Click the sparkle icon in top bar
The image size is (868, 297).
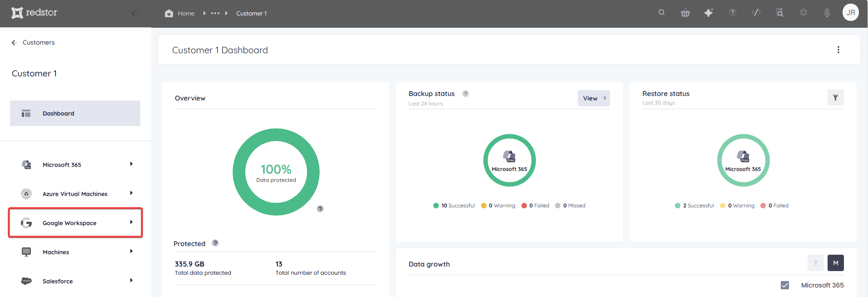pyautogui.click(x=709, y=13)
